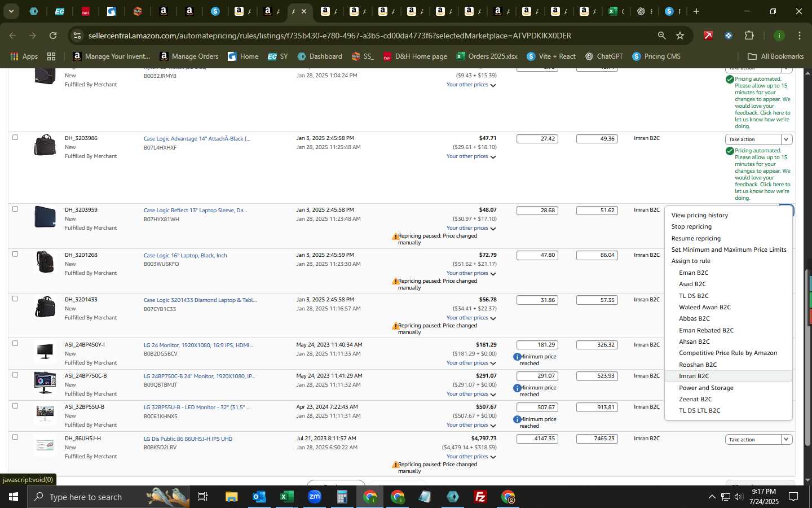Image resolution: width=812 pixels, height=508 pixels.
Task: Open the browser zoom magnifier icon
Action: click(661, 36)
